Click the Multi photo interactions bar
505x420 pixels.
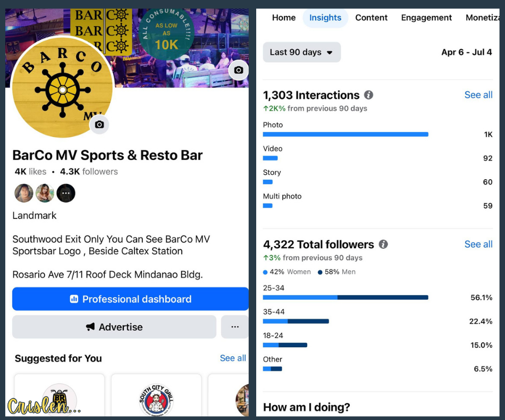tap(267, 206)
